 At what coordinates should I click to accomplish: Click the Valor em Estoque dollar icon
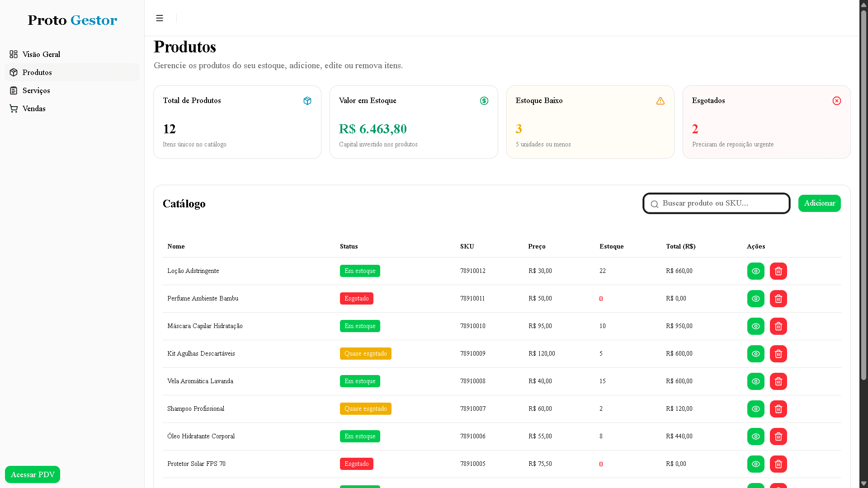484,101
